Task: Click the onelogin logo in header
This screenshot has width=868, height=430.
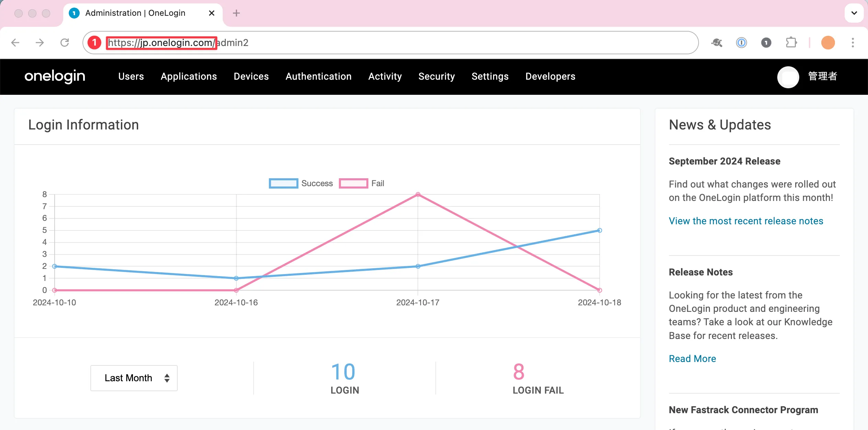Action: [x=55, y=76]
